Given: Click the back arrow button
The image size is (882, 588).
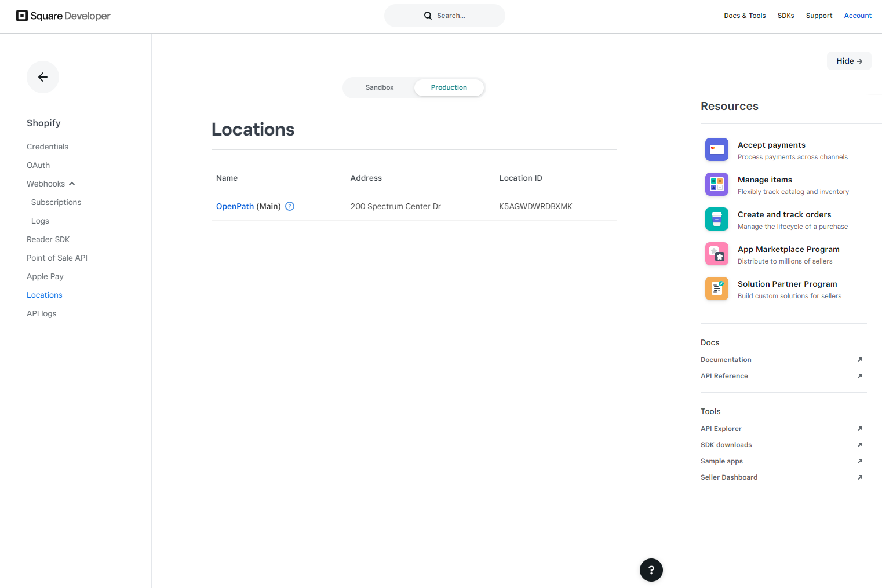Looking at the screenshot, I should [x=43, y=77].
